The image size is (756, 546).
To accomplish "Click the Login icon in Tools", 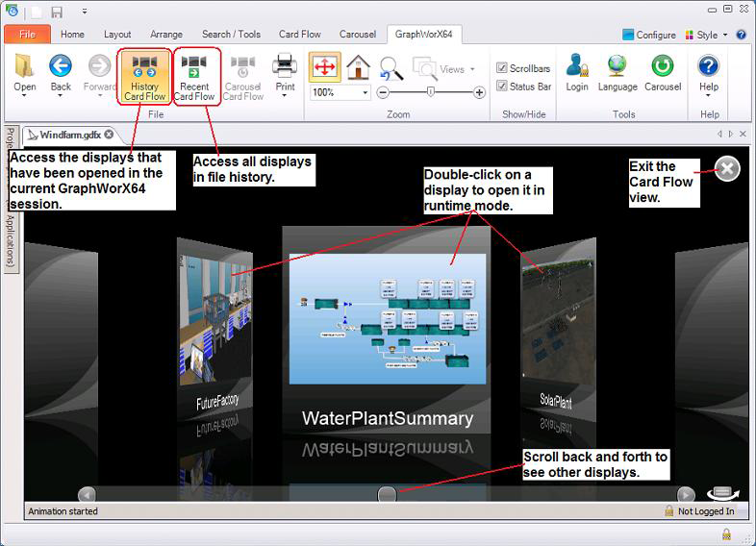I will [577, 74].
